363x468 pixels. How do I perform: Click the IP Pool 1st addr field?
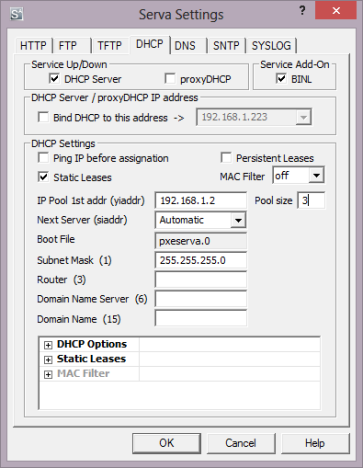click(201, 200)
